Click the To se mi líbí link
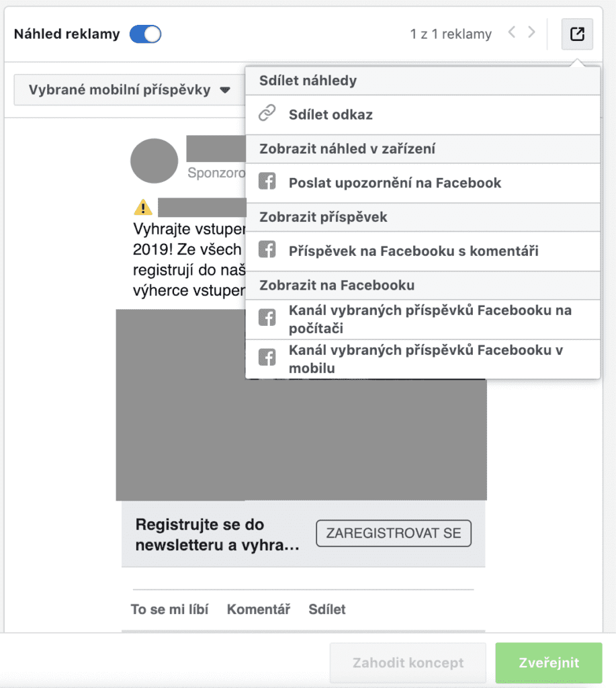Screen dimensions: 616x688 [x=169, y=609]
